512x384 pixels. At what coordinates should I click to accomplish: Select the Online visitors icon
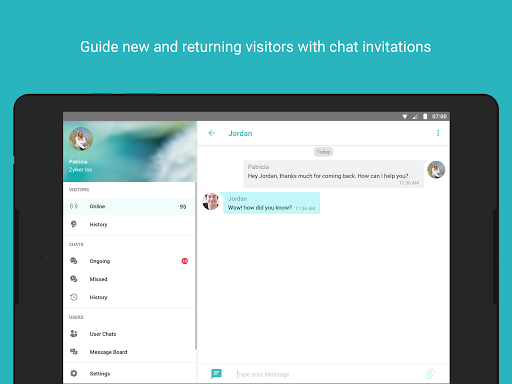click(x=74, y=206)
